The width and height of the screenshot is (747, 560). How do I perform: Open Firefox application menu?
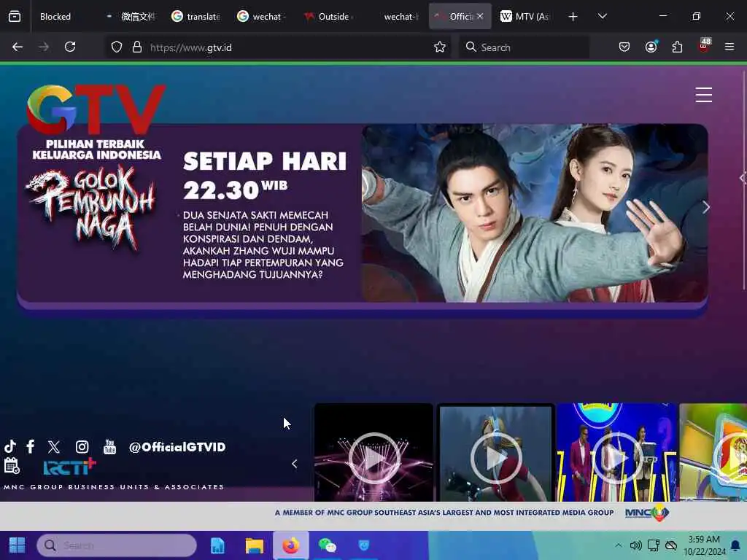click(x=729, y=47)
